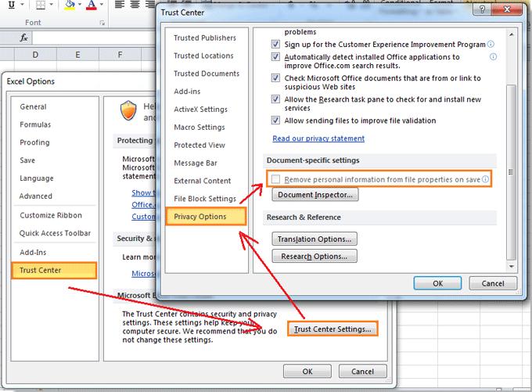This screenshot has width=532, height=392.
Task: Open Trusted Locations in Trust Center
Action: (203, 56)
